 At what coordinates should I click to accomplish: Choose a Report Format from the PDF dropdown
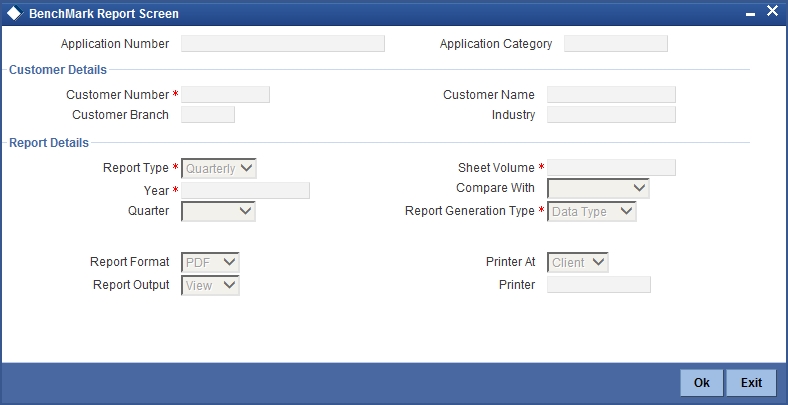pos(210,262)
